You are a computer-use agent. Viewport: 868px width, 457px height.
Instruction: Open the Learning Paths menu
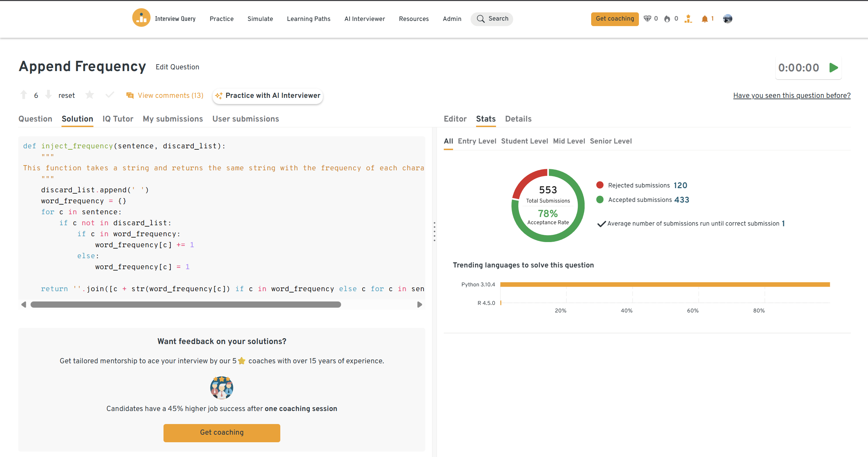coord(308,19)
